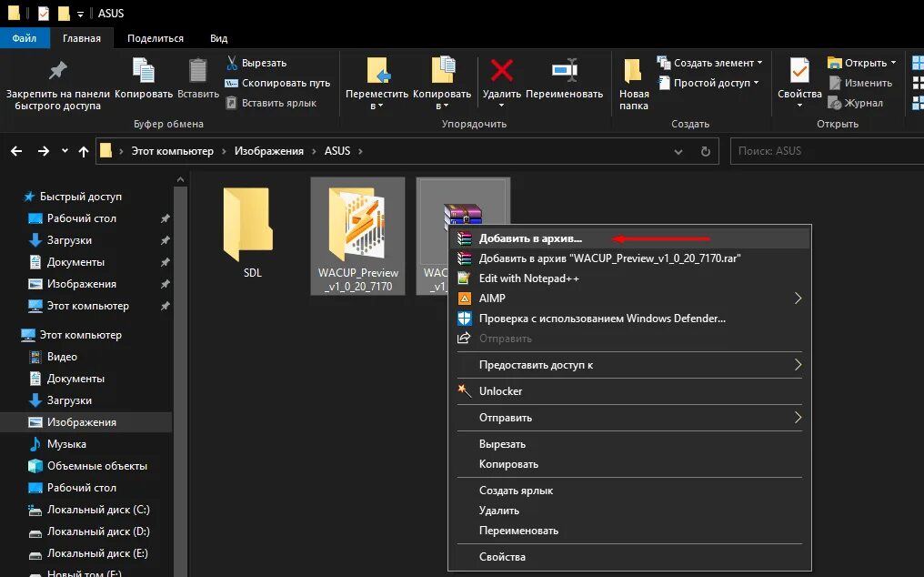Refresh the folder with the refresh icon
924x577 pixels.
(x=707, y=150)
